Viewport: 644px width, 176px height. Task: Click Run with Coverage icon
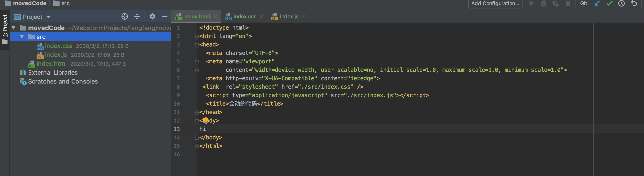(556, 4)
